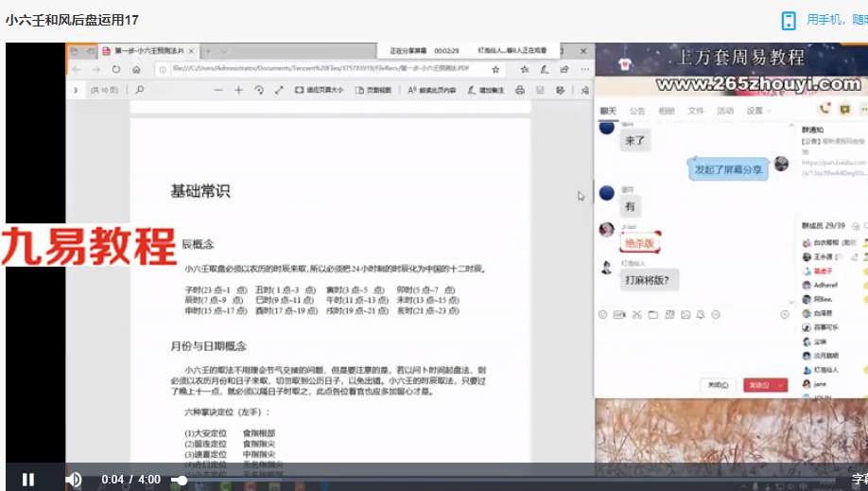Open chat history clock icon
The height and width of the screenshot is (491, 868).
[x=785, y=315]
